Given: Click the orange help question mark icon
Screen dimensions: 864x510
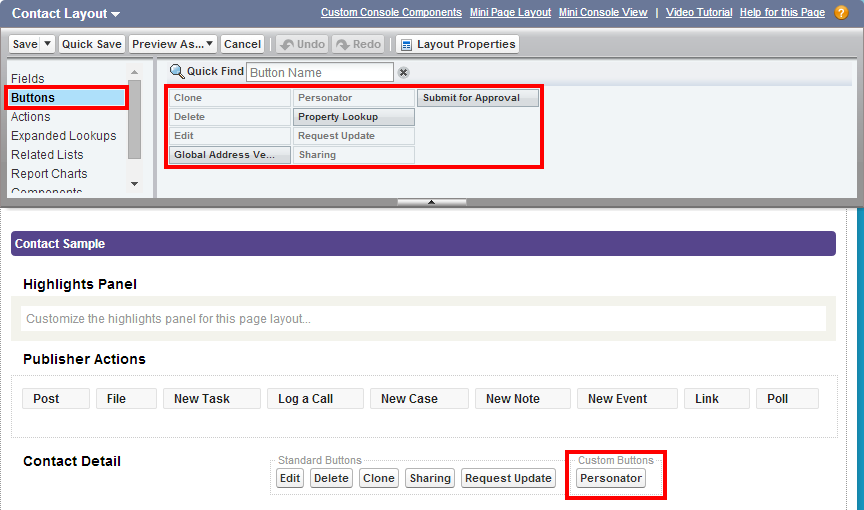Looking at the screenshot, I should (x=841, y=13).
